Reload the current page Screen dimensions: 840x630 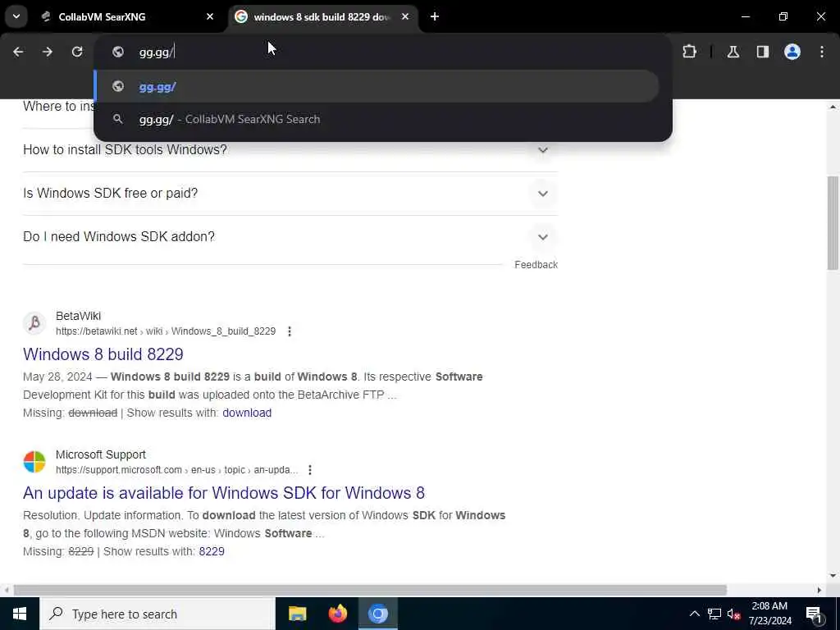(77, 52)
